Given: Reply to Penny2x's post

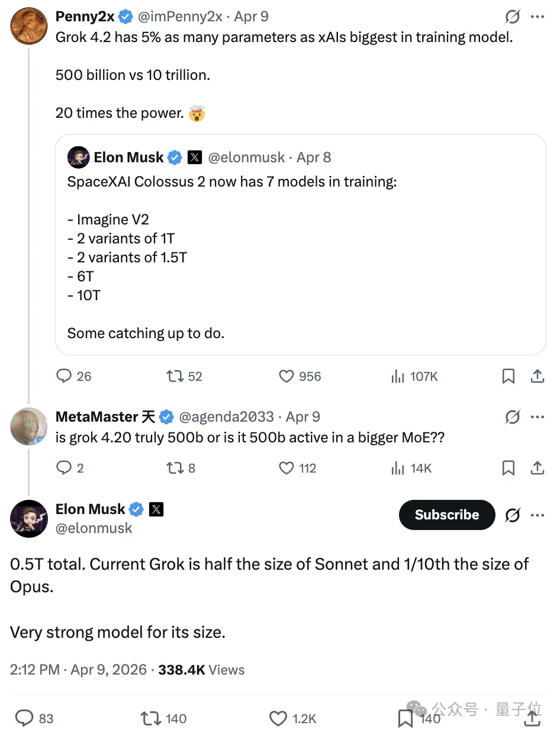Looking at the screenshot, I should coord(64,376).
